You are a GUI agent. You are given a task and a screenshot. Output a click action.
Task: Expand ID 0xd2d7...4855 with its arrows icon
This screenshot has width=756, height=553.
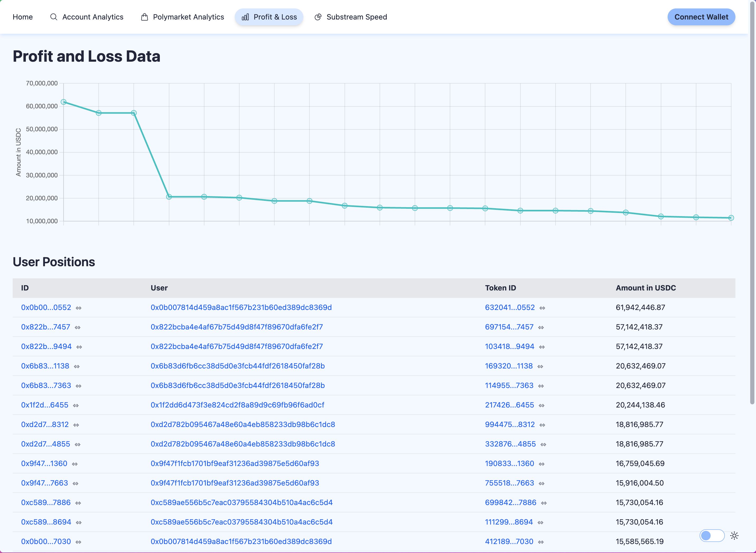point(77,444)
